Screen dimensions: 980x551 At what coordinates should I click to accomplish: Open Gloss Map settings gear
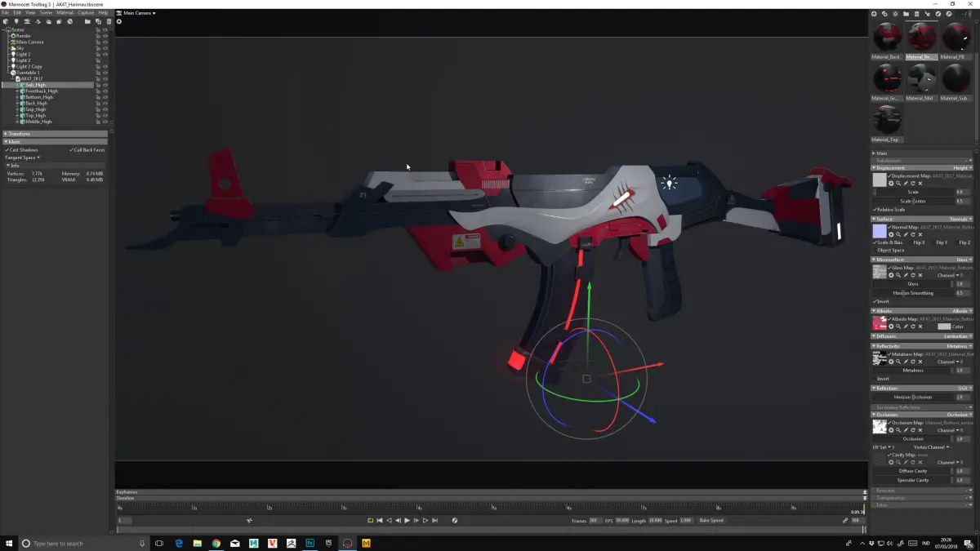pos(891,275)
